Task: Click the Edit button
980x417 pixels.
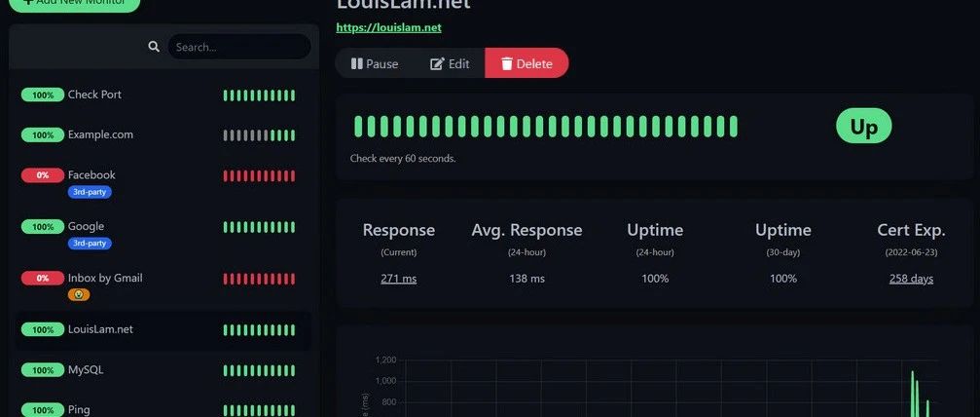Action: coord(450,63)
